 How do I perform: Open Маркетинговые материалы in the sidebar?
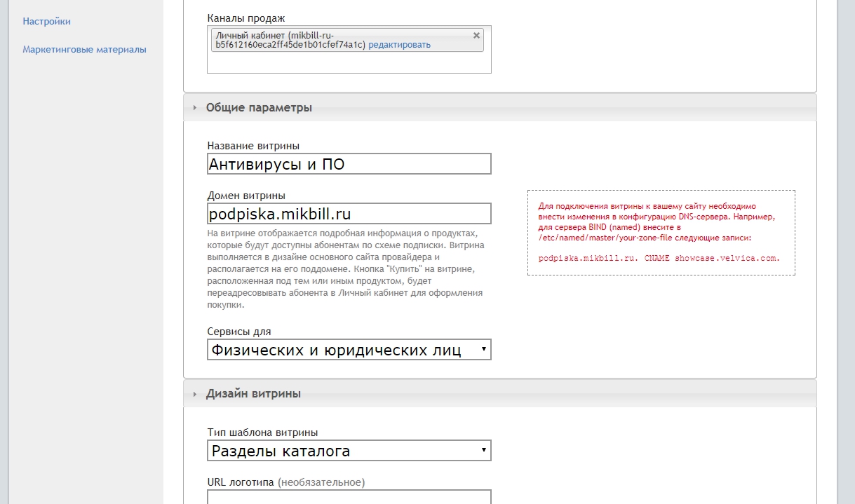(84, 50)
